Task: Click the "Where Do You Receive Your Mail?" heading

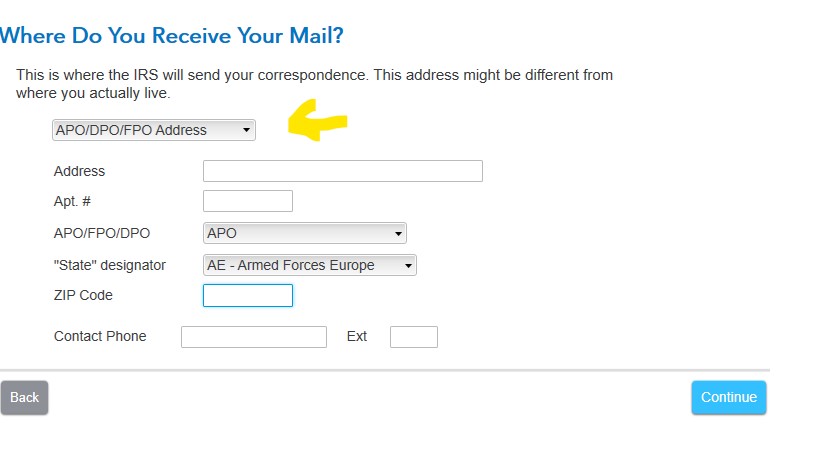Action: tap(172, 36)
